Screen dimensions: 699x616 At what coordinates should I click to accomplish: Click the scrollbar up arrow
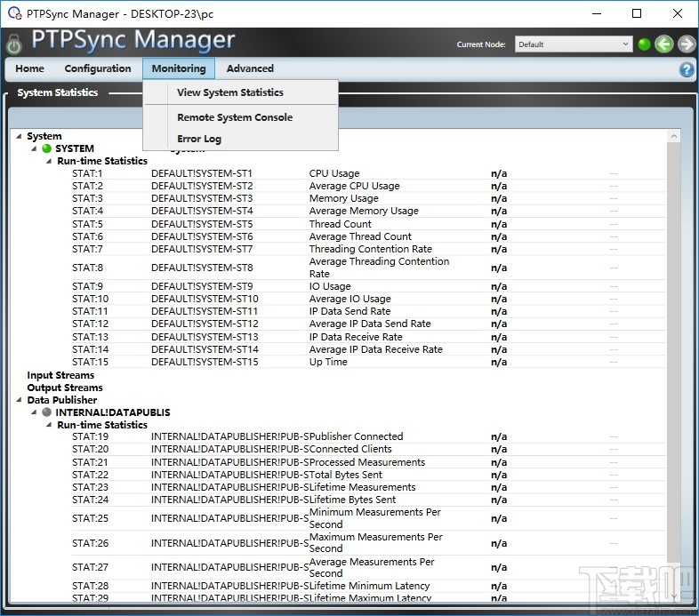point(673,136)
